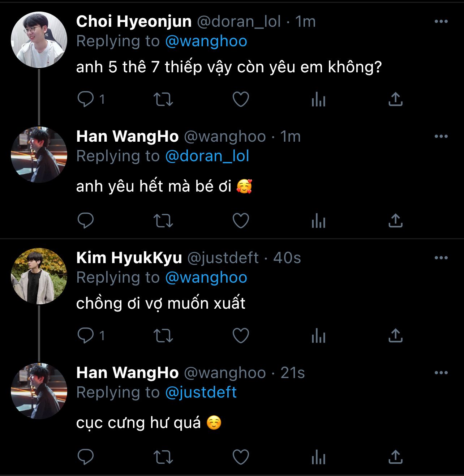Viewport: 464px width, 476px height.
Task: Like Kim HyukKyu's tweet
Action: [241, 336]
